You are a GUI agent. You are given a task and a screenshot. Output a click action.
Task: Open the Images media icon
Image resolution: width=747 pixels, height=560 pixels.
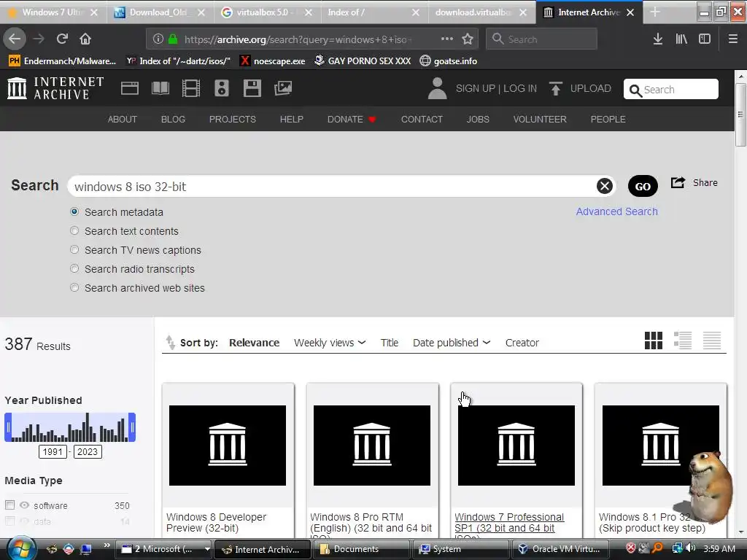(283, 88)
